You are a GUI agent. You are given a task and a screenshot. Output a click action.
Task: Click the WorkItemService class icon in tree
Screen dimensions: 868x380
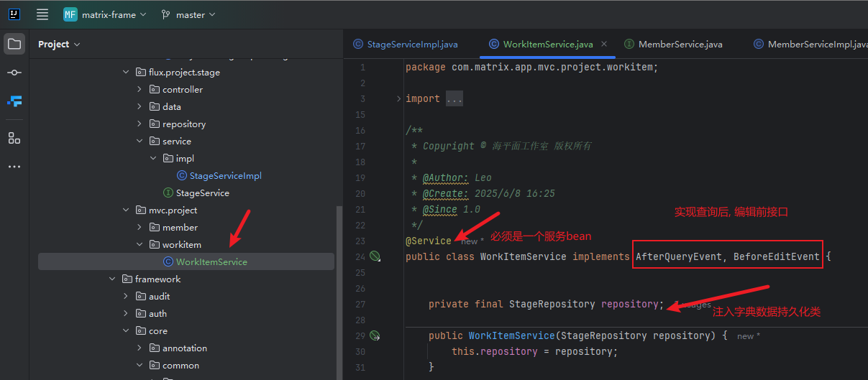(168, 262)
